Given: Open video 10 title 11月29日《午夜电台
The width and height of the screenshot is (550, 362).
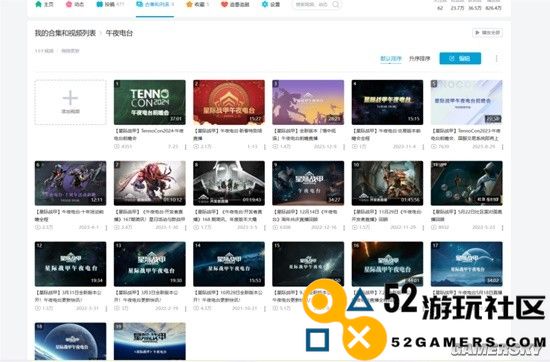Looking at the screenshot, I should click(x=387, y=215).
